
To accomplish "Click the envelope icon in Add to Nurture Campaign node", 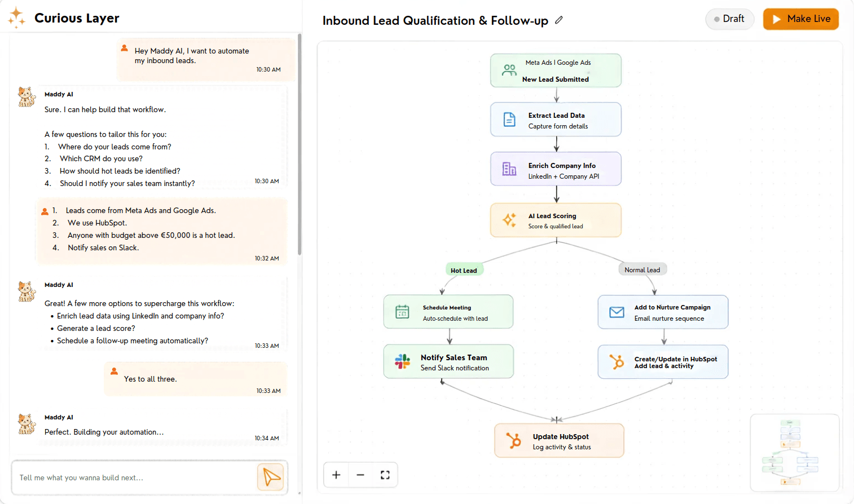I will (616, 312).
